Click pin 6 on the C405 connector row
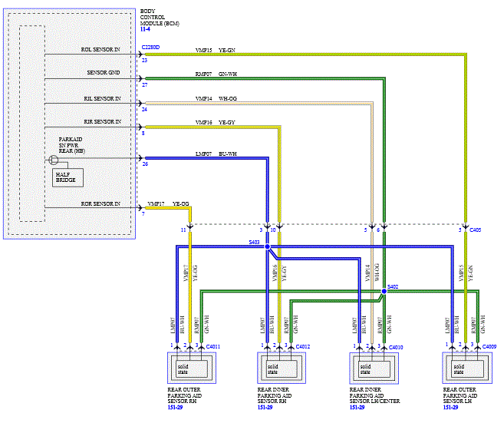Screen dimensions: 504x423 tap(378, 230)
